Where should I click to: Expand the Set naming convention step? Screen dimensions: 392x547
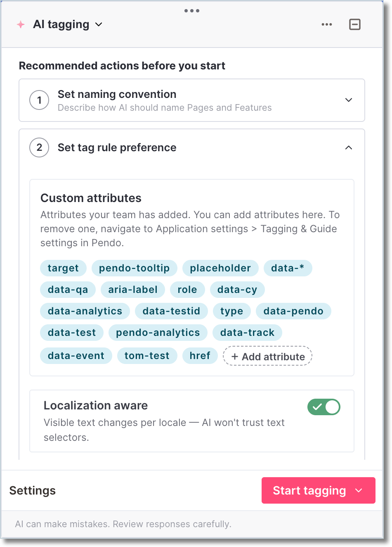click(x=349, y=100)
